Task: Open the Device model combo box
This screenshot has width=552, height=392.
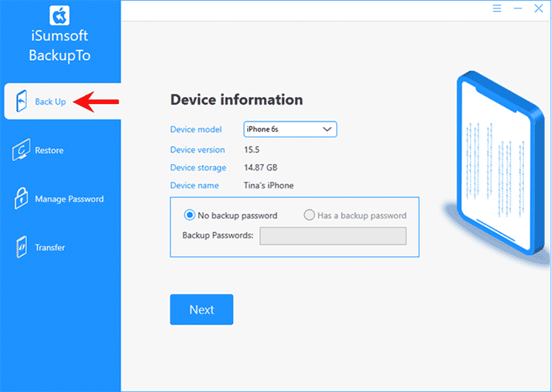Action: click(290, 129)
